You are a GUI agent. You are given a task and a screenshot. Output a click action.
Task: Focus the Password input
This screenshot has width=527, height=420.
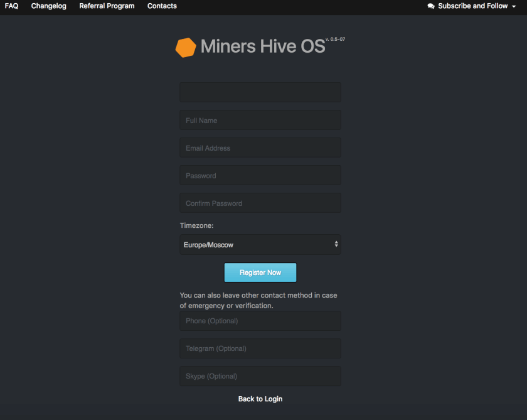point(260,175)
